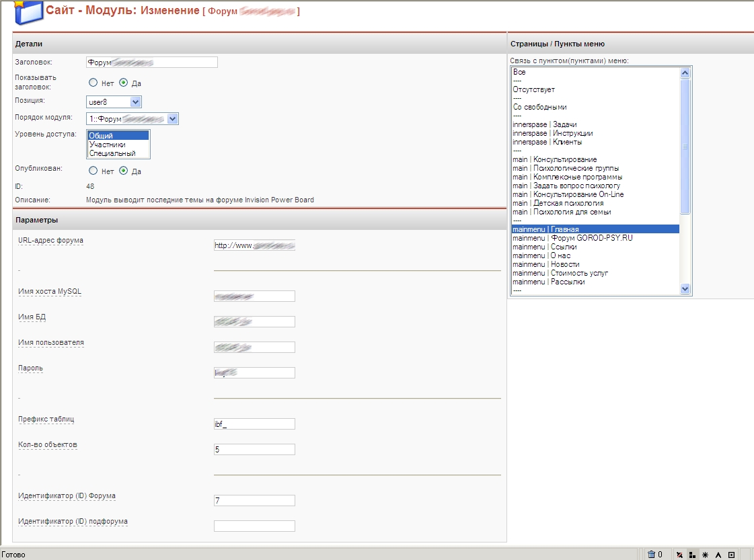Set 'Показывать заголовок' to Да
754x560 pixels.
[124, 83]
